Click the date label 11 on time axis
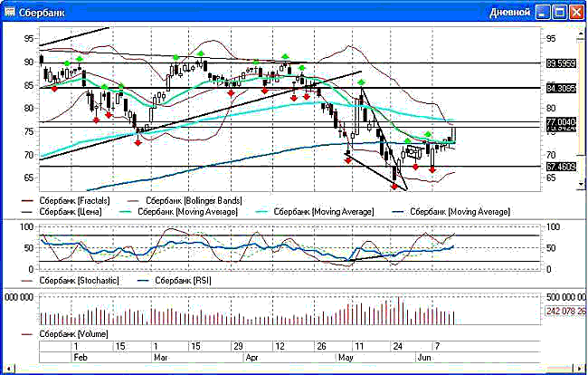 pyautogui.click(x=359, y=346)
